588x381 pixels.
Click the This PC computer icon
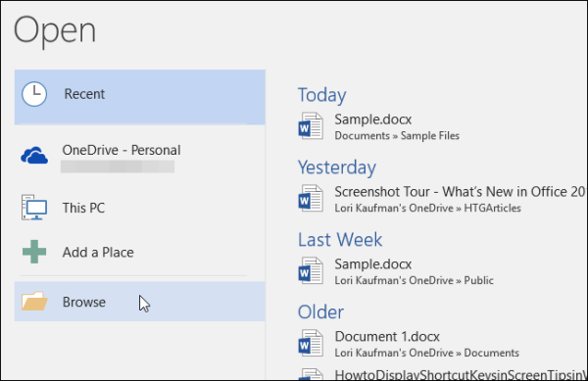pos(34,208)
